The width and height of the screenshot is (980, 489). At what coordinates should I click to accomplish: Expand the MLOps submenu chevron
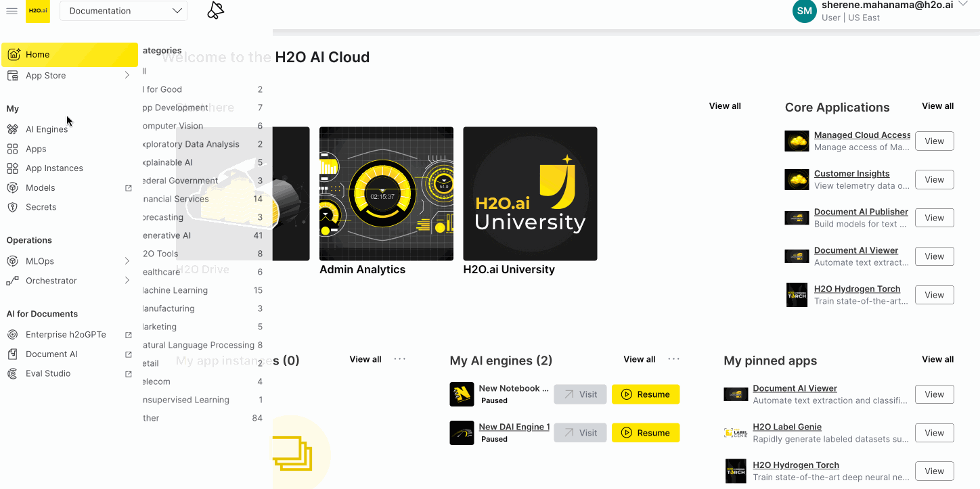point(127,261)
